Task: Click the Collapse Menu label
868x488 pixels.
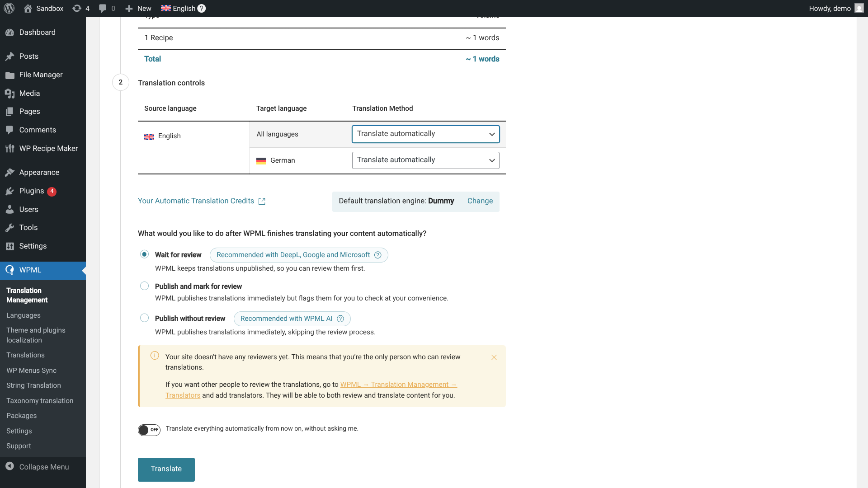Action: coord(44,467)
